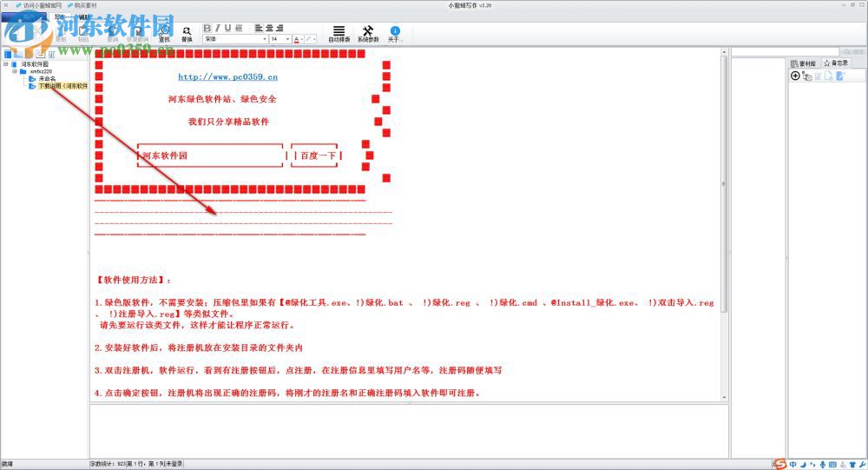Toggle underline formatting
The height and width of the screenshot is (470, 868).
(x=227, y=28)
